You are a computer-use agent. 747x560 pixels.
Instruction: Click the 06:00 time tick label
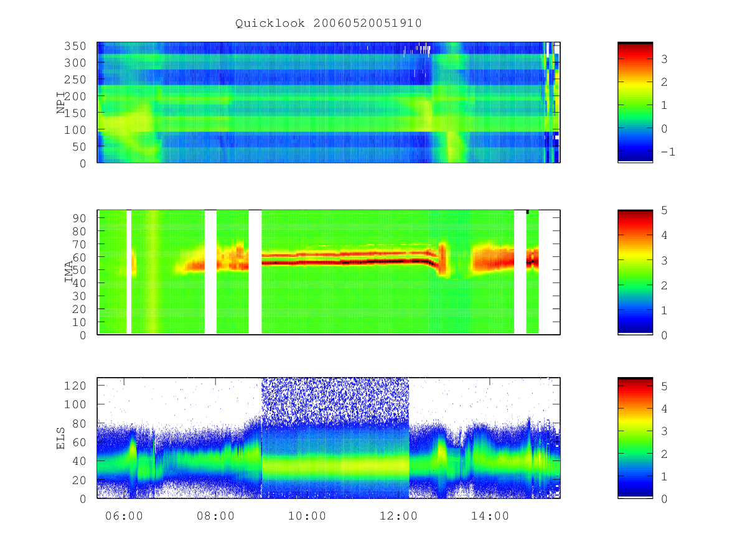(125, 516)
